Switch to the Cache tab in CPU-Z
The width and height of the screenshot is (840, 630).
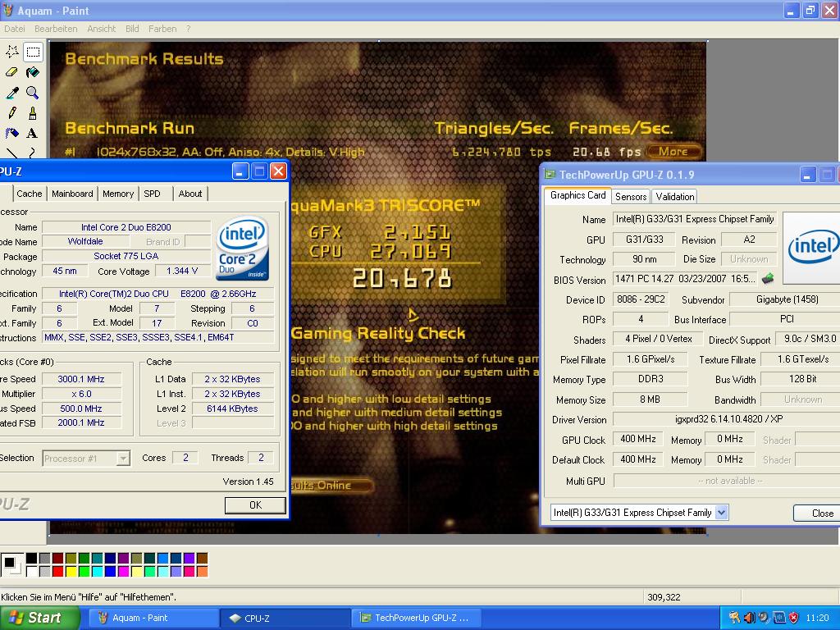tap(29, 194)
